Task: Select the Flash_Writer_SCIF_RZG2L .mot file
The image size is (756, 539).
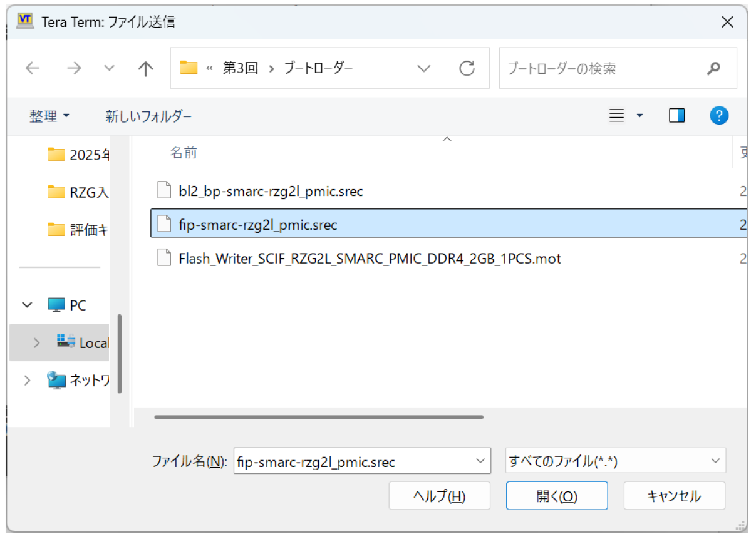Action: [370, 258]
